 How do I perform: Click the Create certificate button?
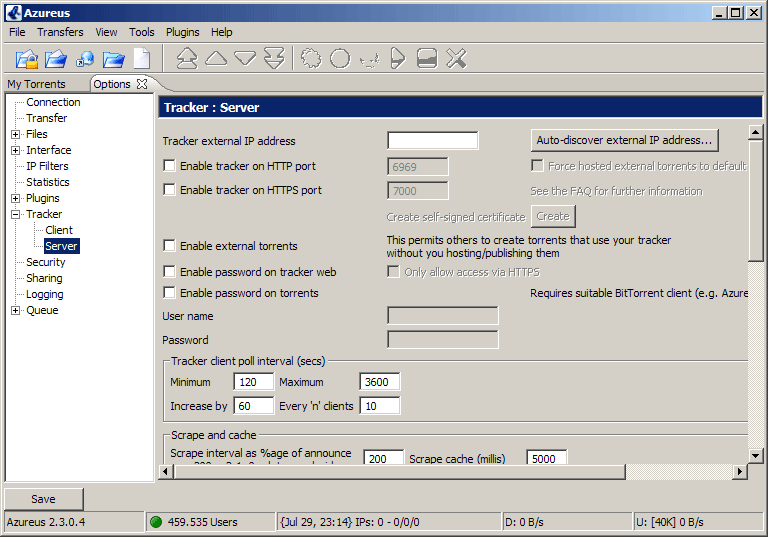click(553, 216)
